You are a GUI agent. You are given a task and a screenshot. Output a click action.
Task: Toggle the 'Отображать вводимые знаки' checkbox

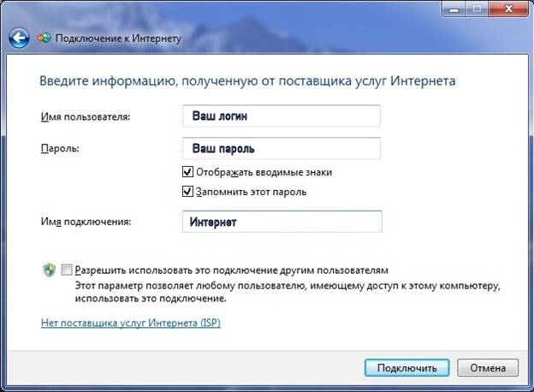187,172
